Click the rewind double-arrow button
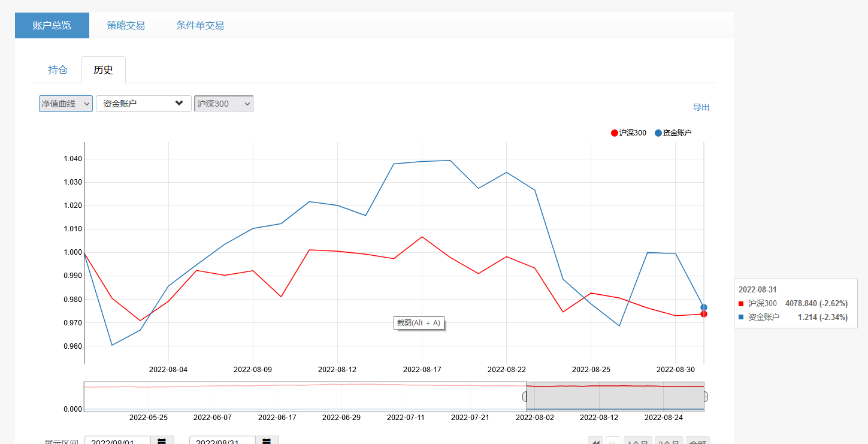The width and height of the screenshot is (868, 444). click(595, 442)
